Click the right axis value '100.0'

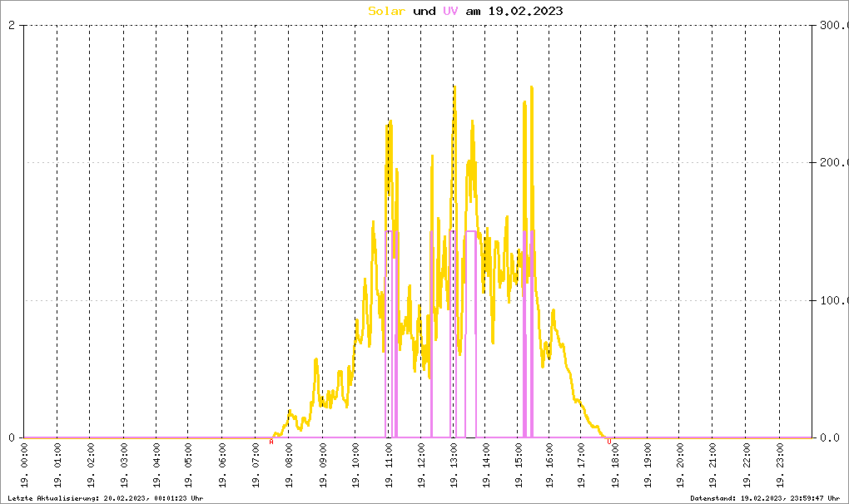[x=834, y=300]
